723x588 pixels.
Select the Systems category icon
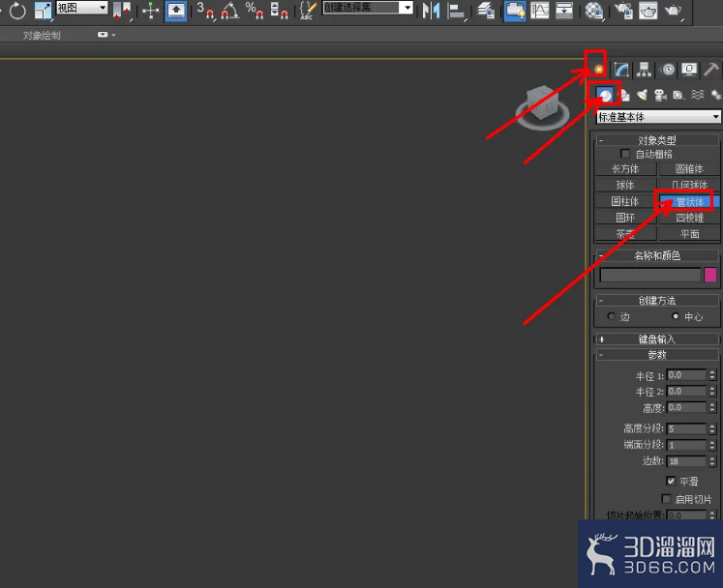pos(715,95)
